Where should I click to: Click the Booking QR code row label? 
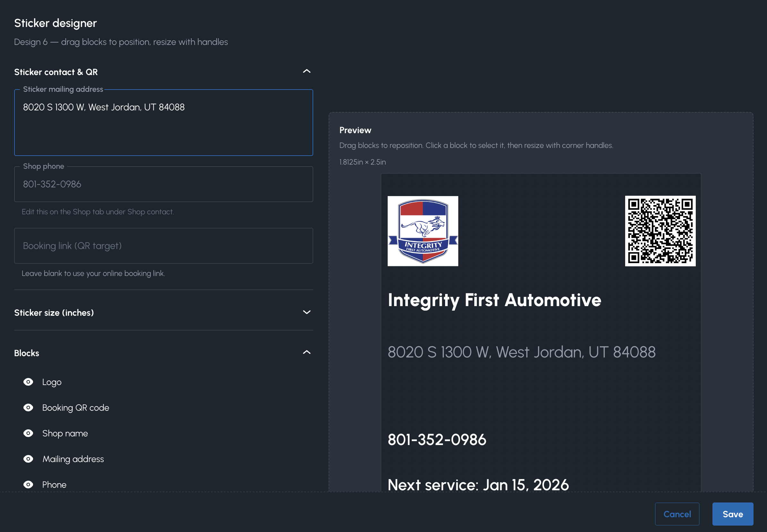point(76,408)
